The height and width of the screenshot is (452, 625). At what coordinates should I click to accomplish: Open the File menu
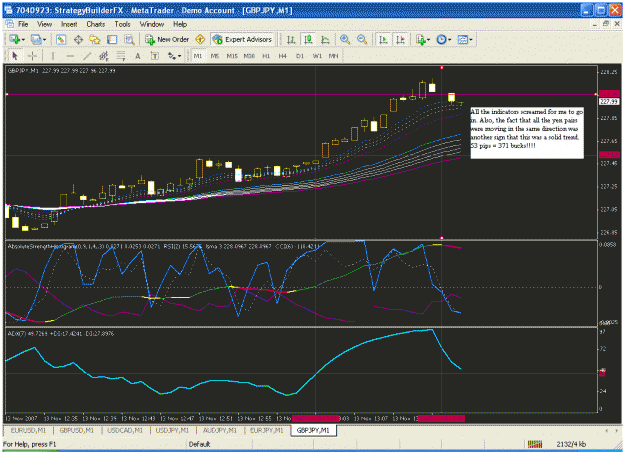click(23, 24)
